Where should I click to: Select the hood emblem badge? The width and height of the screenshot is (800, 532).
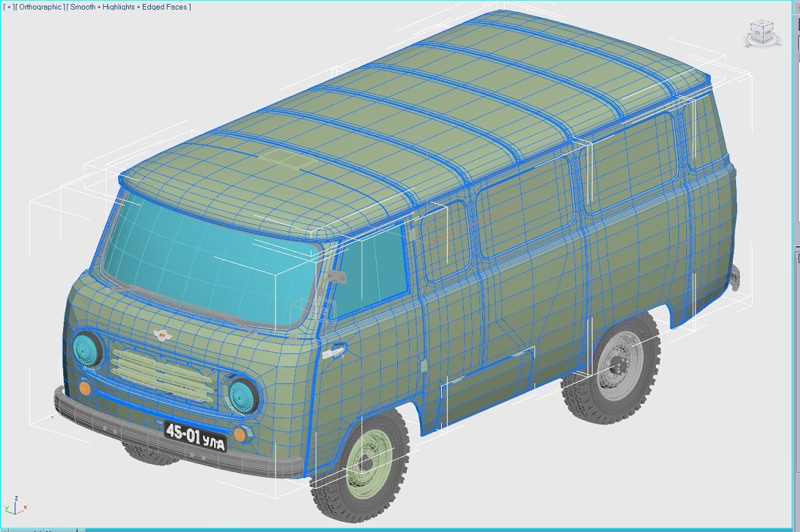[x=164, y=335]
